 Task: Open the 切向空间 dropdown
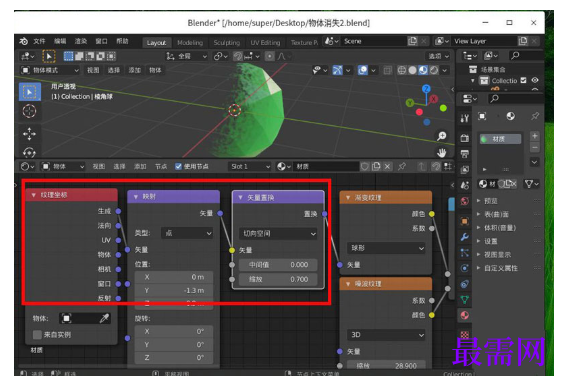pyautogui.click(x=278, y=234)
